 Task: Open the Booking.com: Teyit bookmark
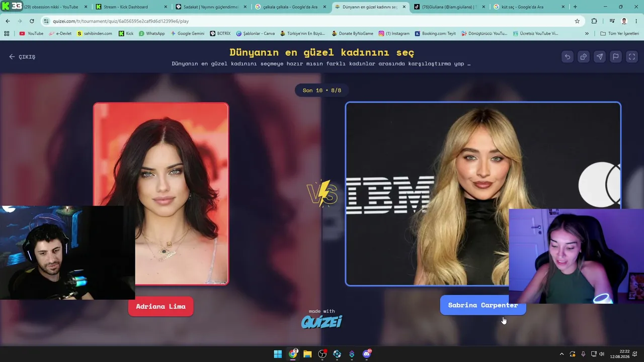tap(435, 34)
